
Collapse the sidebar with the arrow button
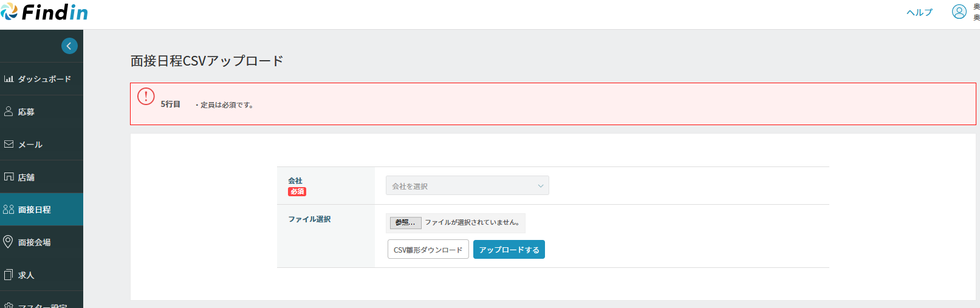point(69,46)
